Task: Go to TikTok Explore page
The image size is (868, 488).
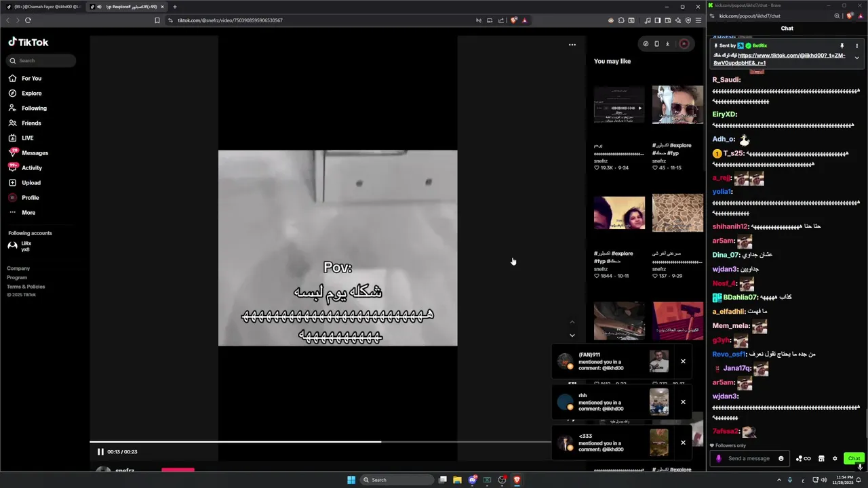Action: click(x=26, y=94)
